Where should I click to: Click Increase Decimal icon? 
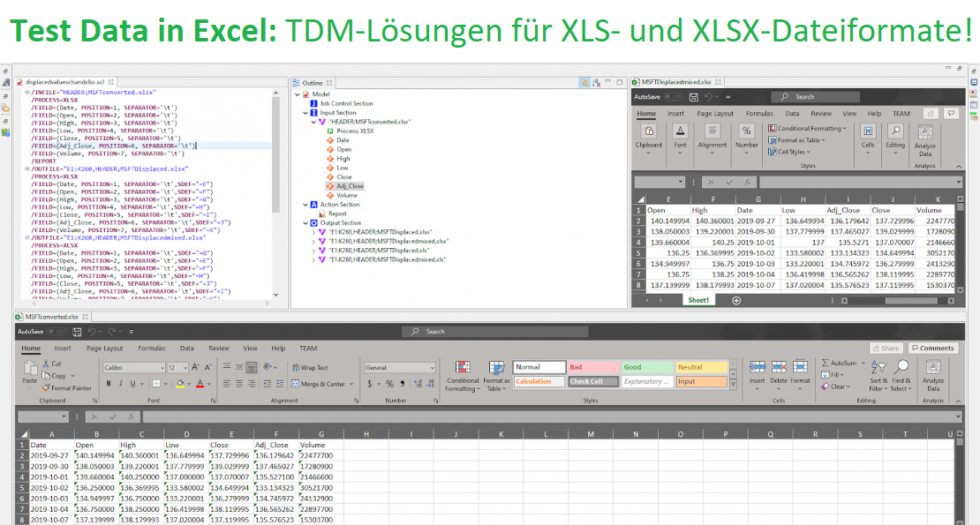pos(418,383)
